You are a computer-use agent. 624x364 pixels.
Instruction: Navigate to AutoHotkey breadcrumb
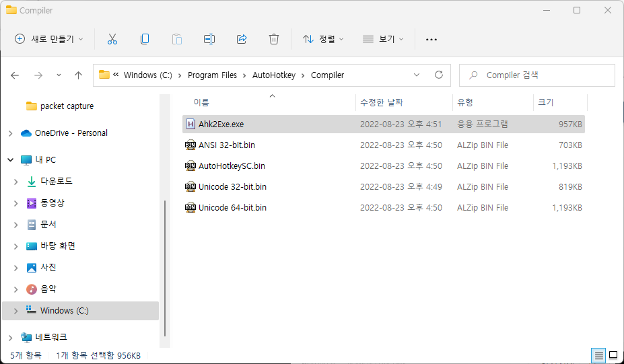coord(274,75)
